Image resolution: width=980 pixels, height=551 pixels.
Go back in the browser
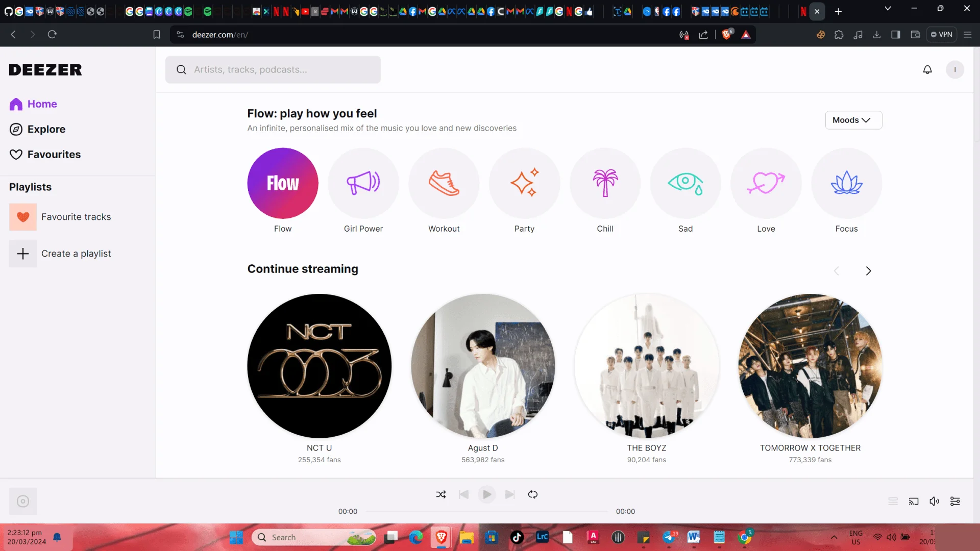point(14,34)
